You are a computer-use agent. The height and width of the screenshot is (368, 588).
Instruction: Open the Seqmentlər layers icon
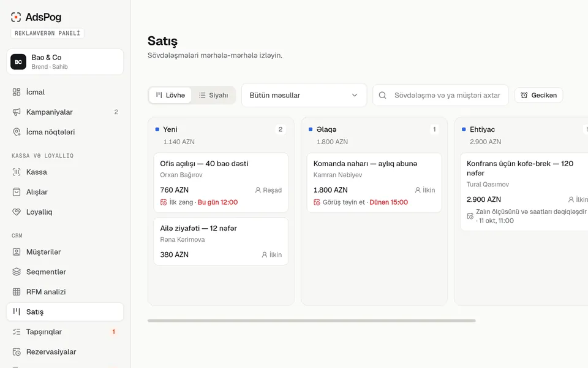pos(17,272)
